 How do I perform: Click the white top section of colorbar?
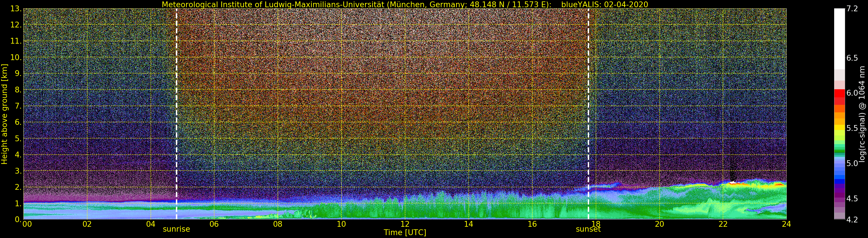(839, 39)
